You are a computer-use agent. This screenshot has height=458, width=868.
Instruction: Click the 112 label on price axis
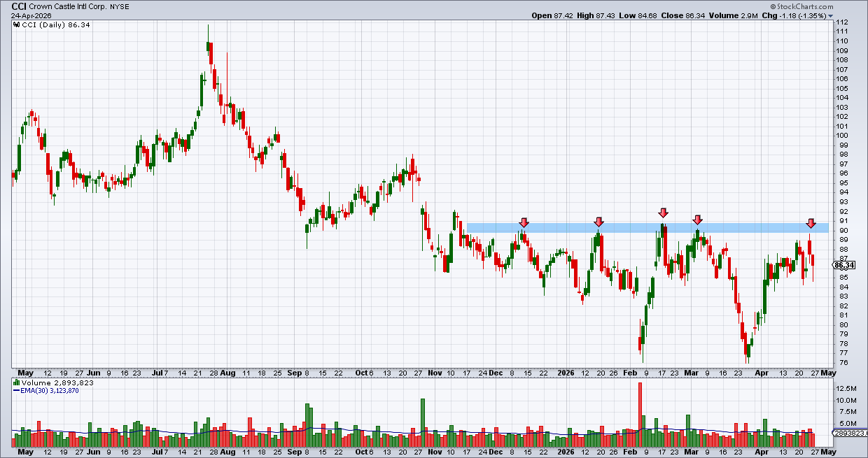[842, 22]
